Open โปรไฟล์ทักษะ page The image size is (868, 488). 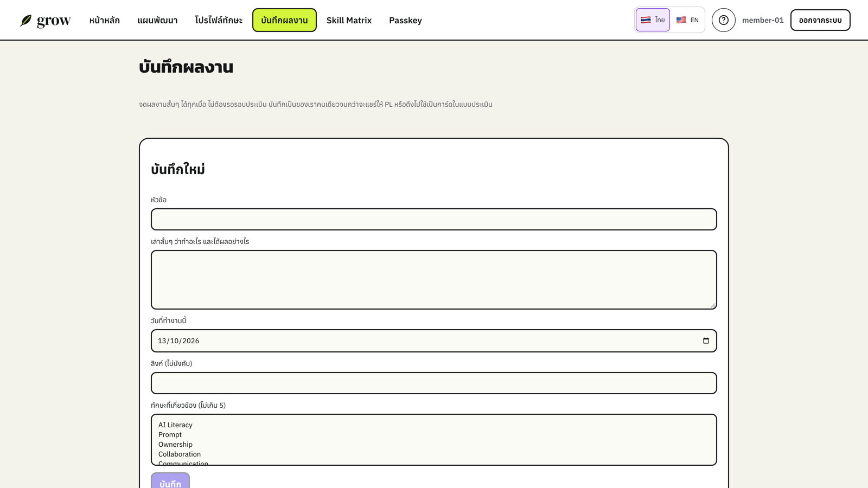point(219,20)
